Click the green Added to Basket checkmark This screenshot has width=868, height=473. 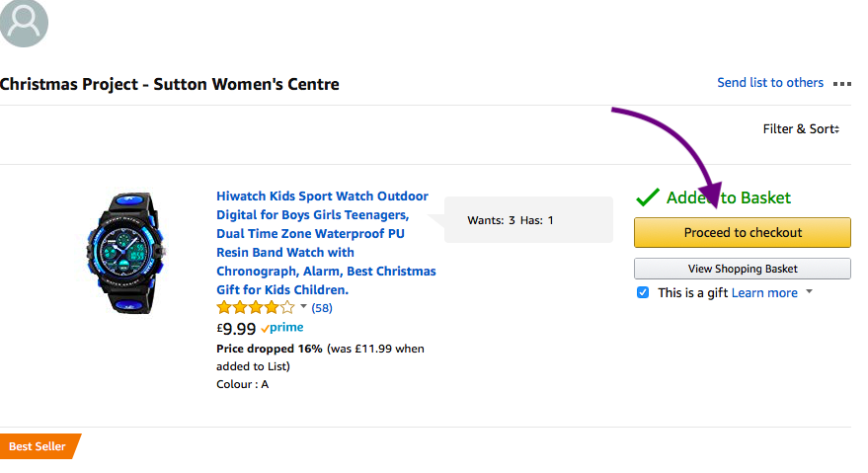[647, 197]
